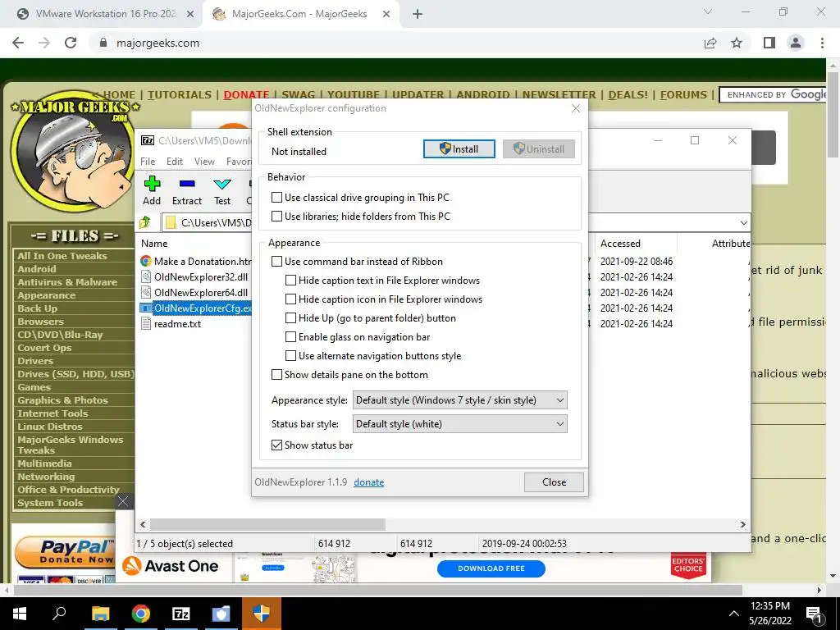840x630 pixels.
Task: Click the browser address bar
Action: point(396,43)
